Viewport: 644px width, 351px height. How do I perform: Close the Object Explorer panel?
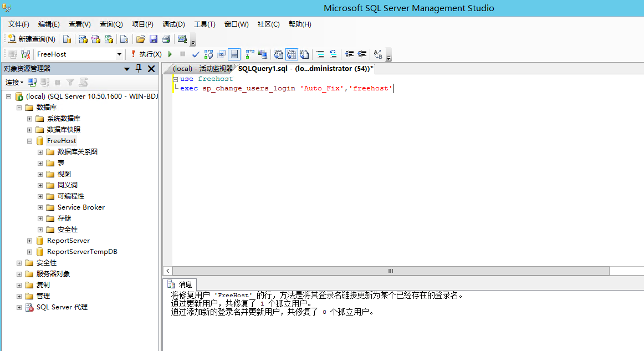tap(151, 69)
